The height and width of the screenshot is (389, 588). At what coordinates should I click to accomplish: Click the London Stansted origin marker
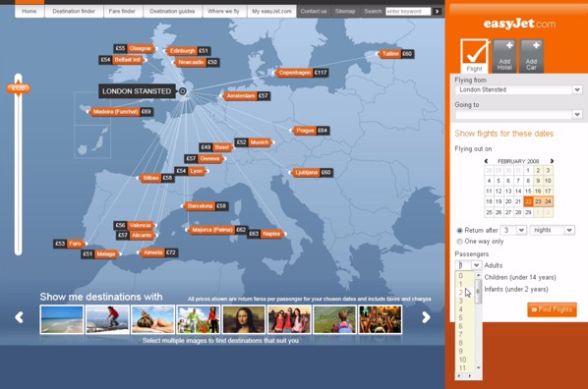tap(183, 91)
